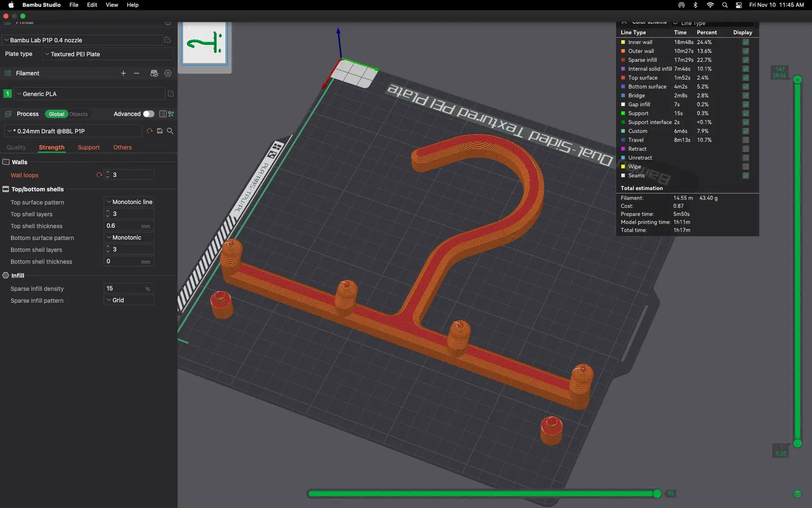Switch to the Support tab
812x508 pixels.
click(89, 147)
